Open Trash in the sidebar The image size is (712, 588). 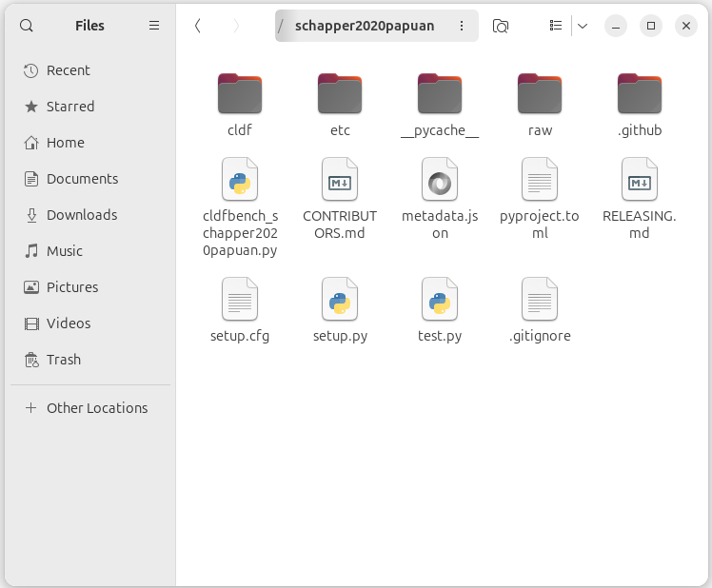90,360
